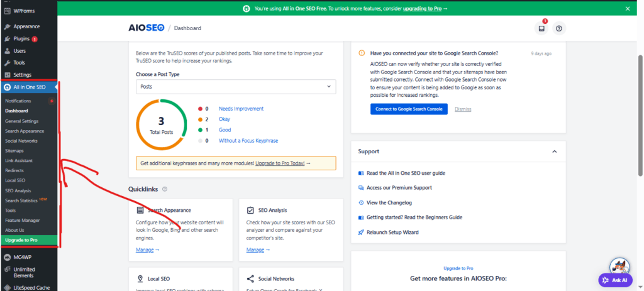Close the green upgrade banner
Image resolution: width=644 pixels, height=291 pixels.
click(628, 8)
